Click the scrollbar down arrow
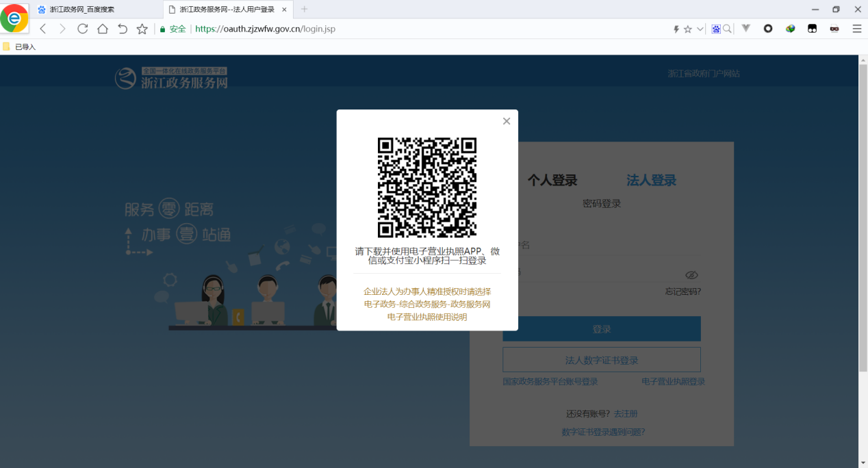Viewport: 868px width, 468px height. pos(863,463)
